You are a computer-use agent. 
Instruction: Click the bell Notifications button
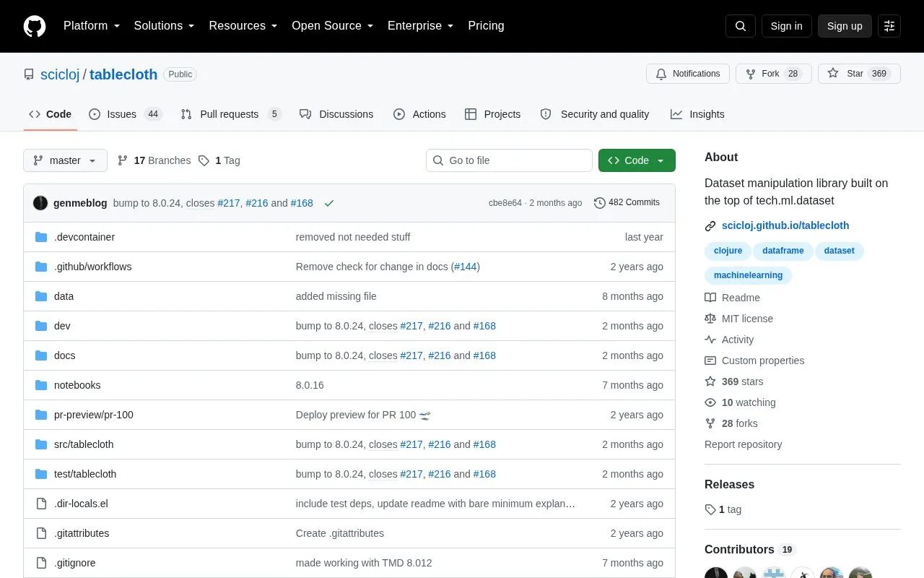(688, 74)
